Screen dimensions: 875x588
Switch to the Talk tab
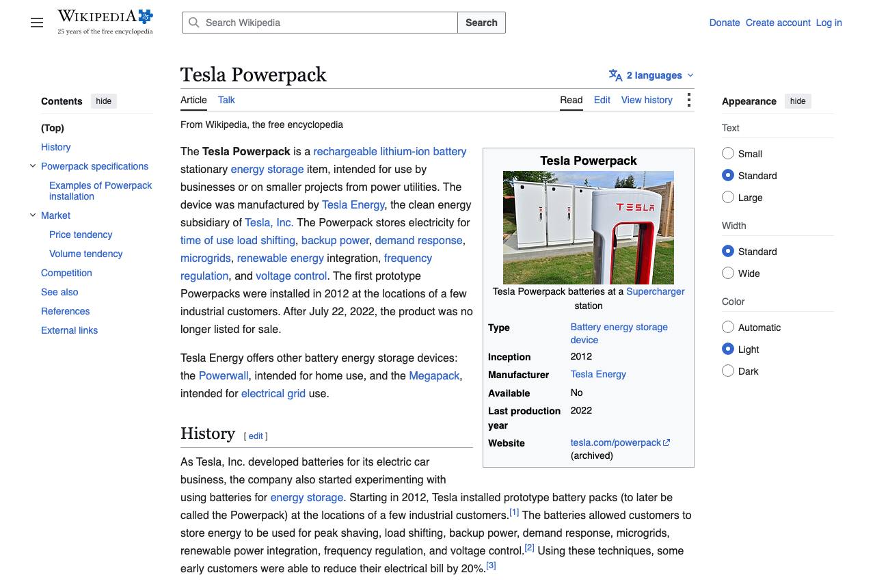(x=226, y=100)
